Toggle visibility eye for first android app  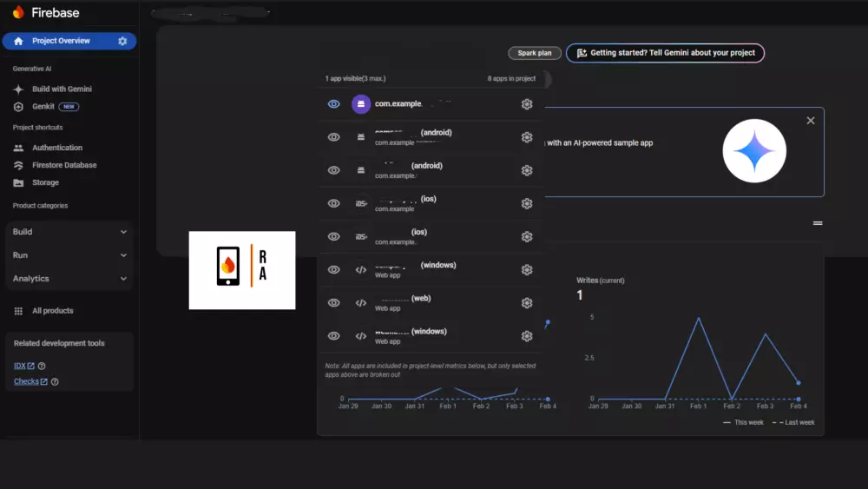coord(333,137)
